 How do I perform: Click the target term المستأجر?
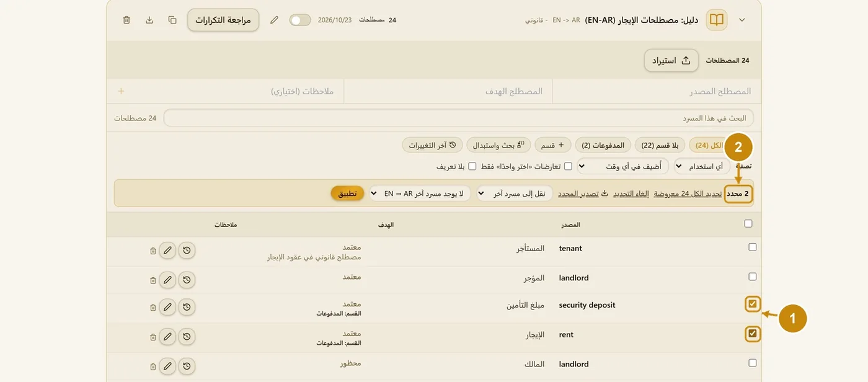[531, 249]
